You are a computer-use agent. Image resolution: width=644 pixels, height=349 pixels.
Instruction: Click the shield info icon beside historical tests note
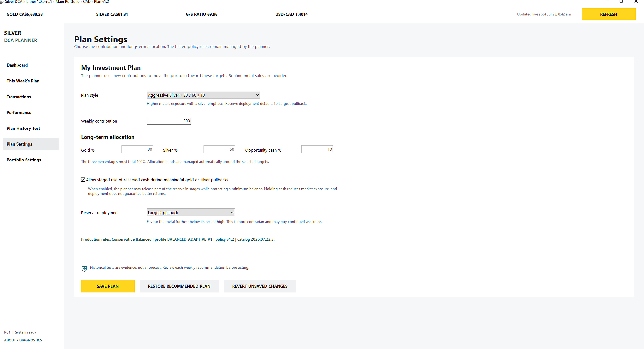84,269
